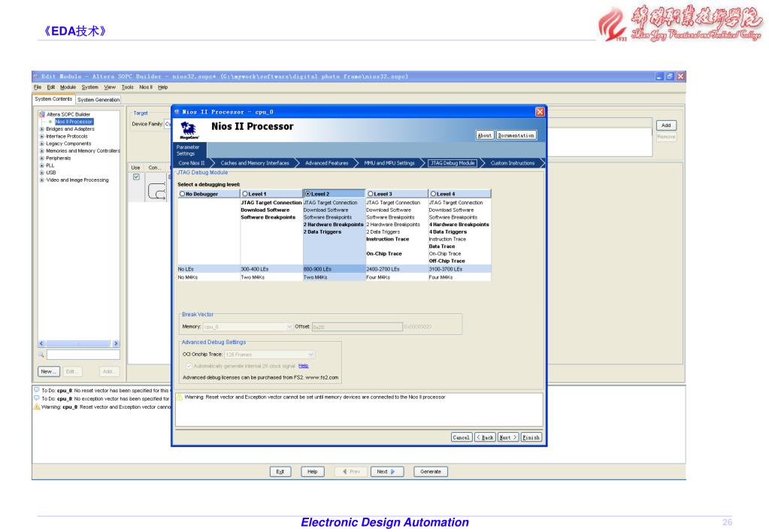769x532 pixels.
Task: Open the Break Vector Memory dropdown
Action: coord(247,327)
